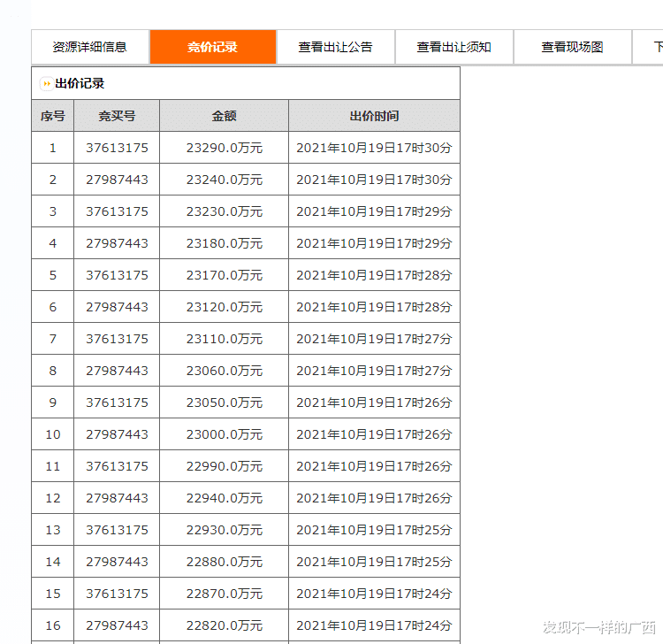The image size is (663, 644).
Task: Click bid time of the 23170.0万元 row
Action: (x=374, y=275)
